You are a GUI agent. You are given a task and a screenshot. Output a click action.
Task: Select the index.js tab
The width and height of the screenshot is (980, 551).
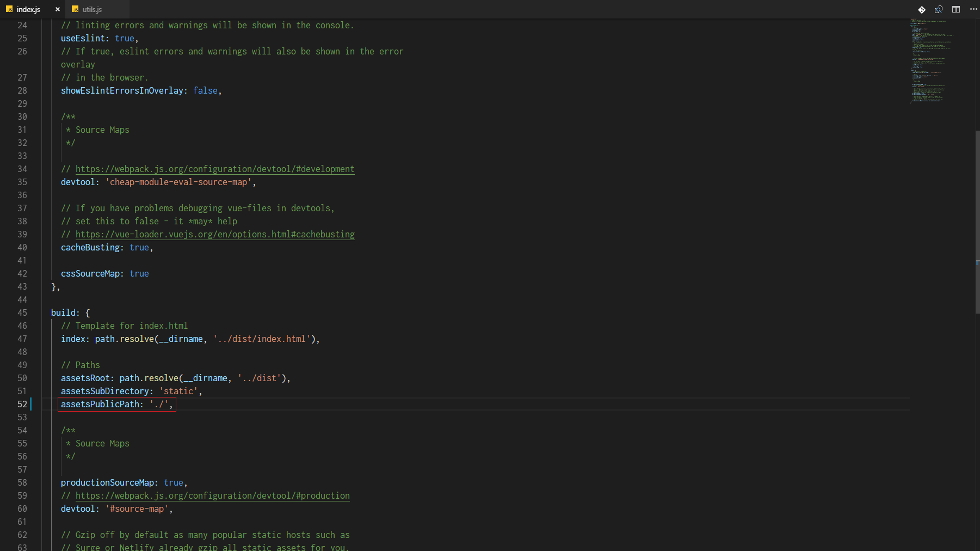pos(28,9)
